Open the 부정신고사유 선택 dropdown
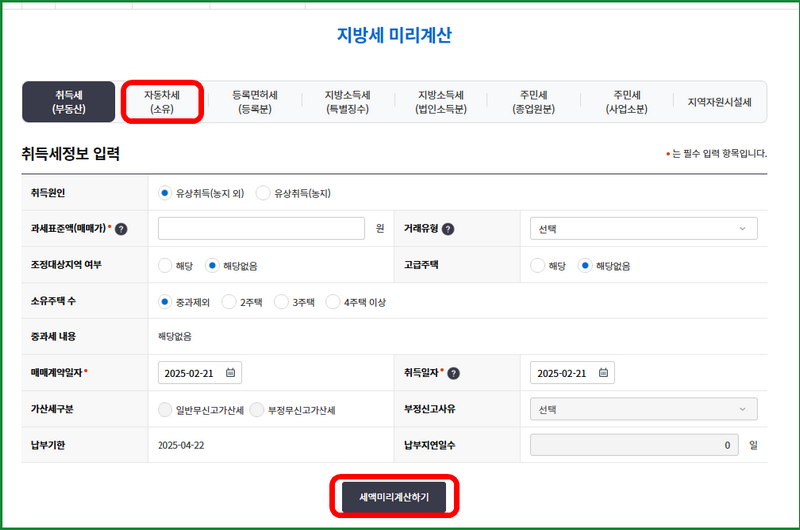The width and height of the screenshot is (800, 530). coord(643,409)
